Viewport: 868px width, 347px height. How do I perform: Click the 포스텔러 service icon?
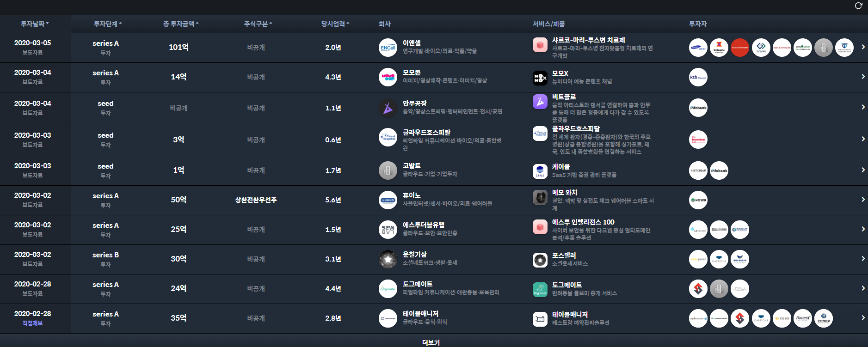tap(540, 260)
